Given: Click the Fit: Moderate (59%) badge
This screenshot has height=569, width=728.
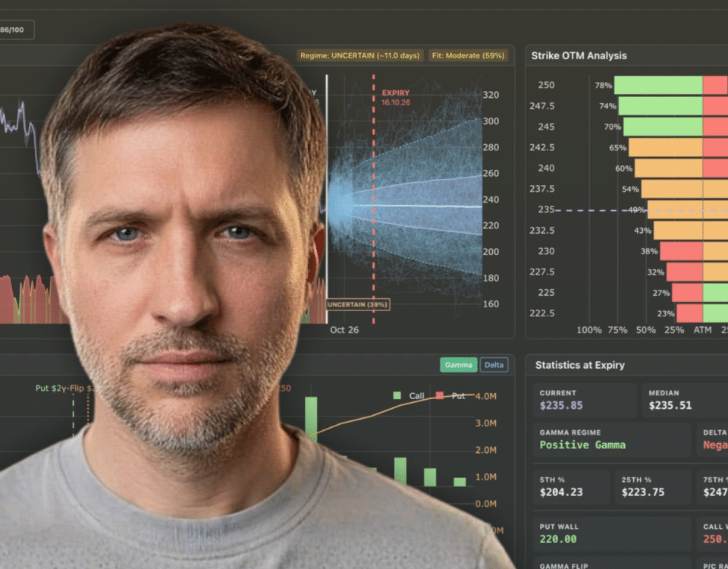Looking at the screenshot, I should [468, 55].
